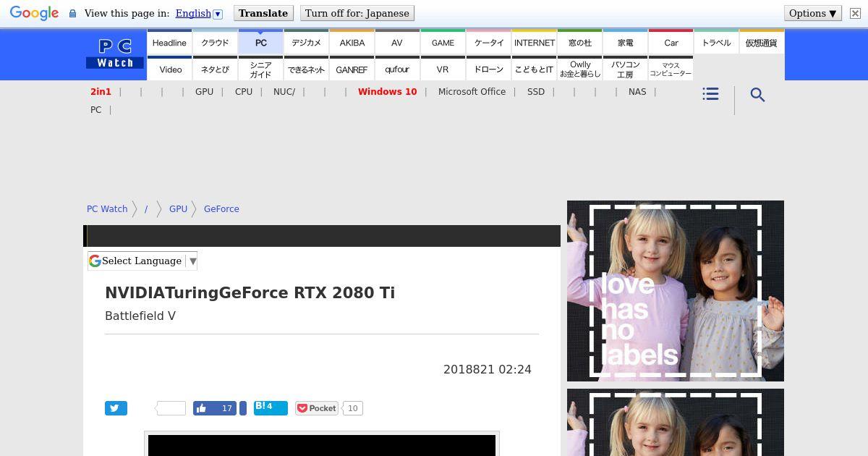
Task: Open the シニアガイド tab
Action: [x=260, y=69]
